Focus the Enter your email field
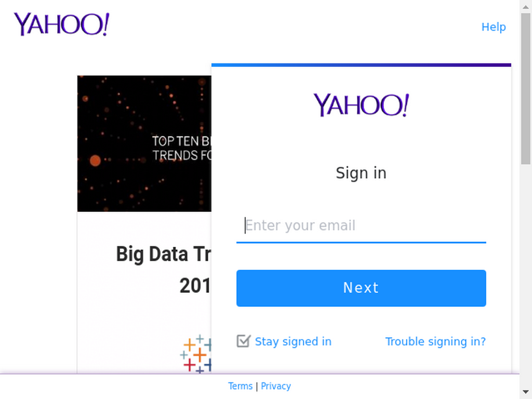The image size is (532, 399). point(361,225)
